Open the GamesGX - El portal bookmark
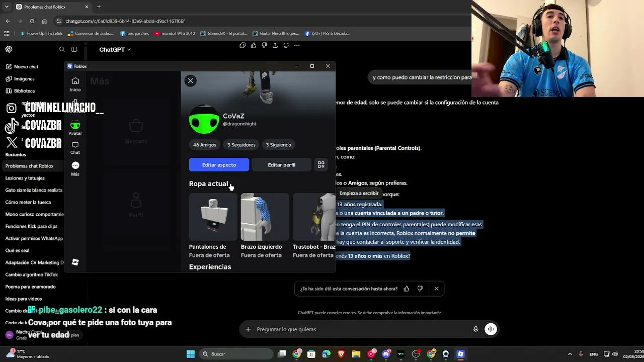This screenshot has width=644, height=362. 223,34
